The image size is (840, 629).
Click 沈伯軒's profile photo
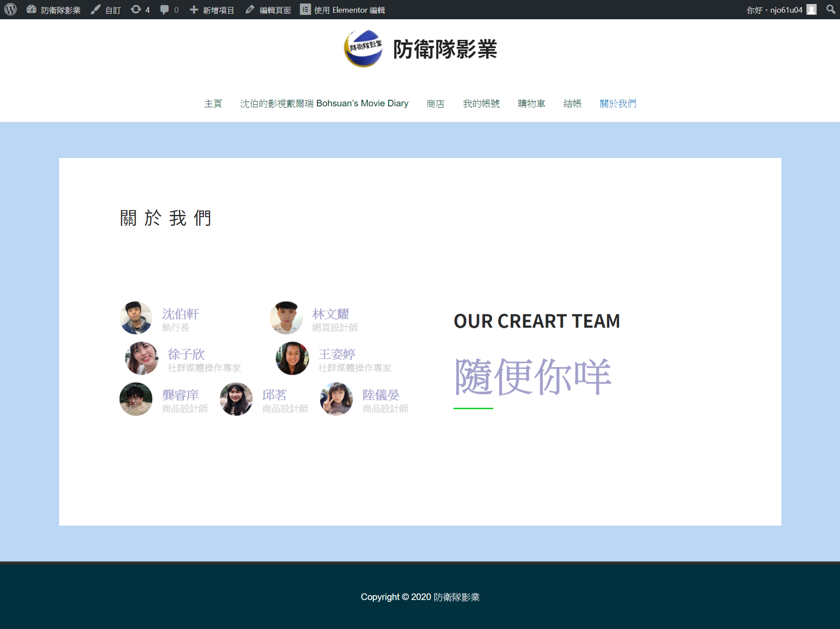(136, 317)
